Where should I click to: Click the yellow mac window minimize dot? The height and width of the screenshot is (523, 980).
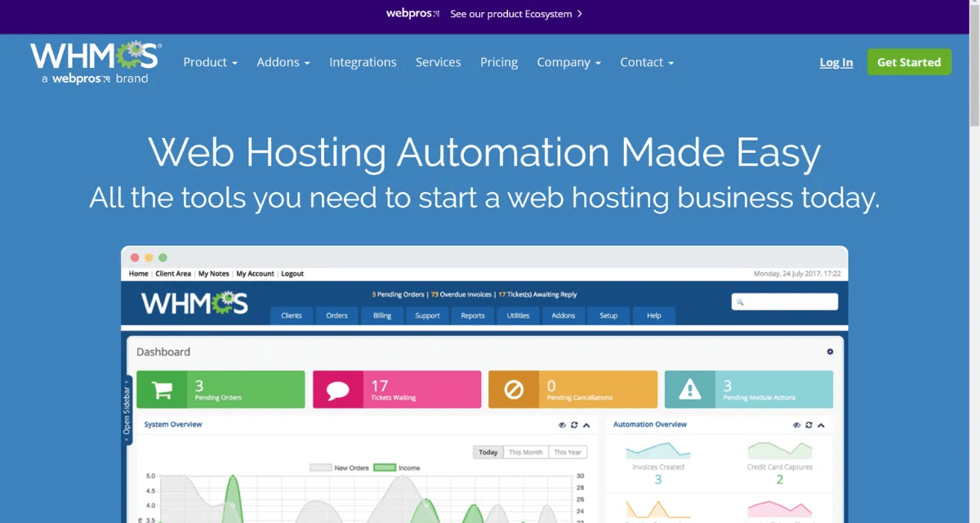(149, 257)
